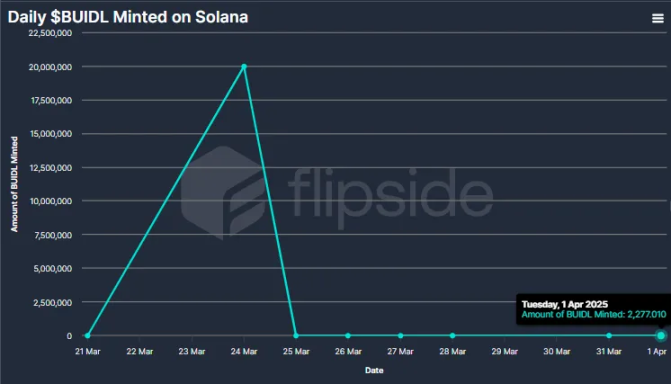Select the 31 Mar data point
The height and width of the screenshot is (384, 671).
click(609, 336)
